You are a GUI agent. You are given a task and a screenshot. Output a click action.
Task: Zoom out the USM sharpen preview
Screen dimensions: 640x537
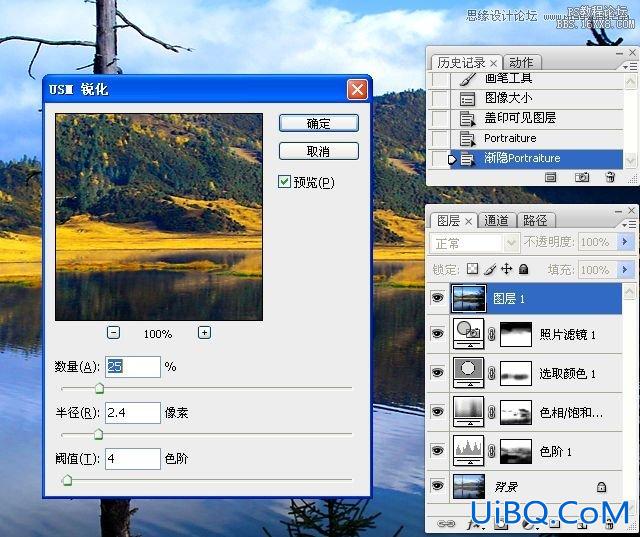113,333
